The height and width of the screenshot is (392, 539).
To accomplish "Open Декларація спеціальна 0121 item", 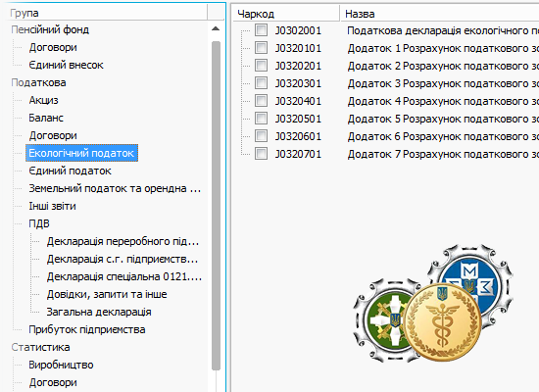I will 124,276.
